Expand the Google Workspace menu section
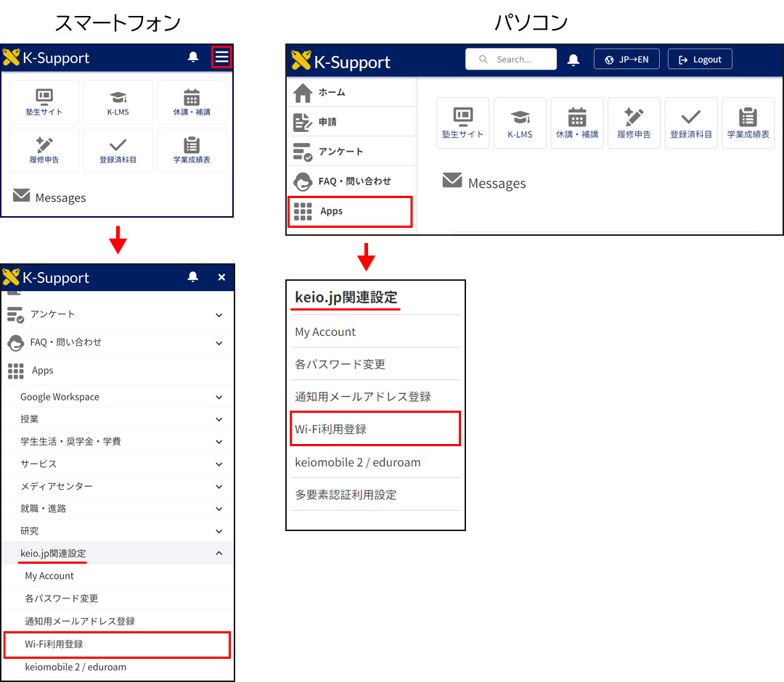 coord(219,397)
